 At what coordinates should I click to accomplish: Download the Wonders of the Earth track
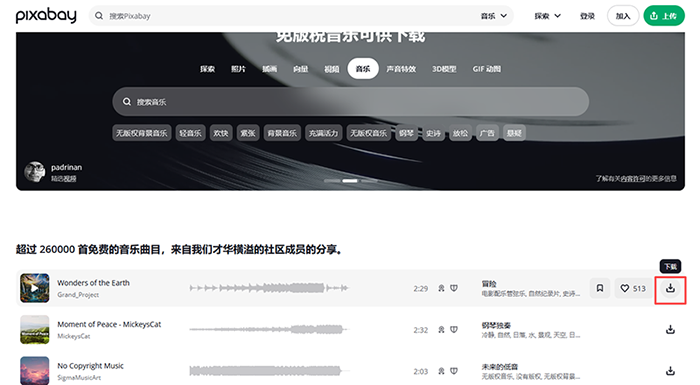coord(670,289)
